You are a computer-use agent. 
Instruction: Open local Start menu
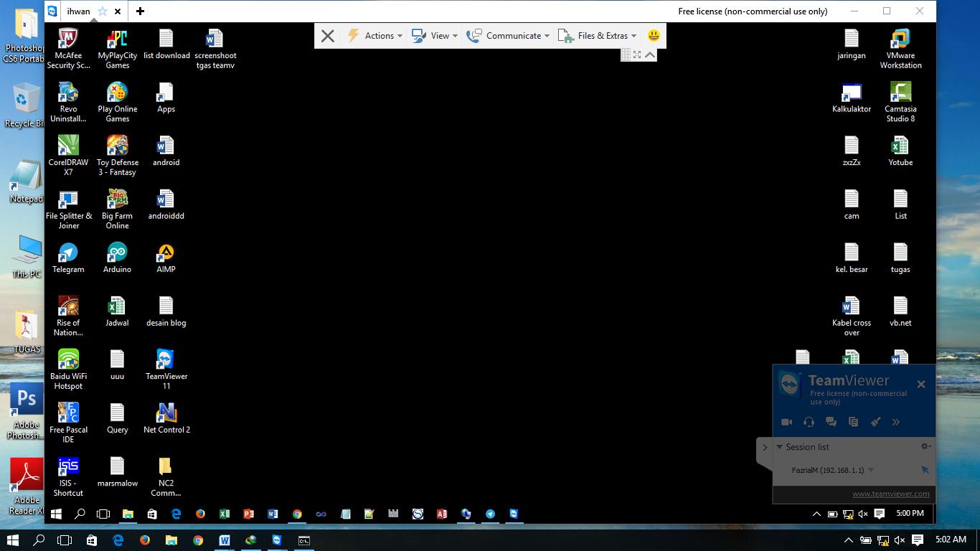tap(12, 540)
